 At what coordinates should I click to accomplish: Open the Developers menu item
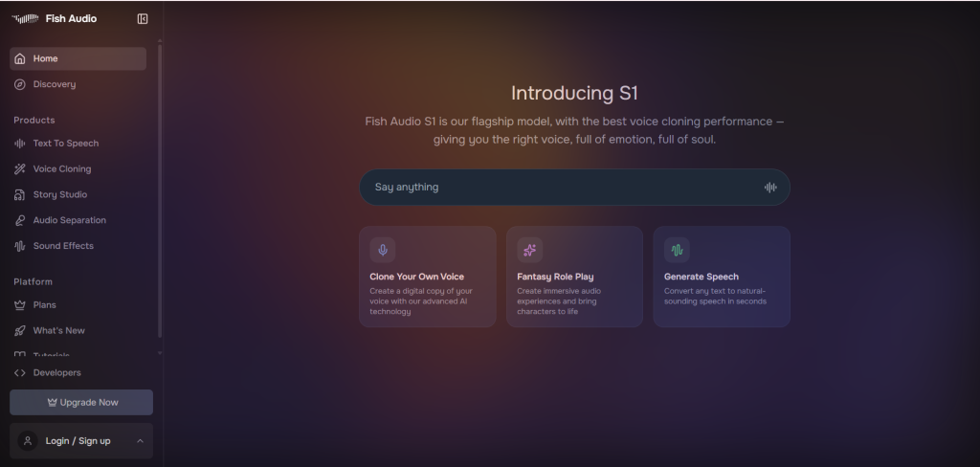[x=56, y=373]
